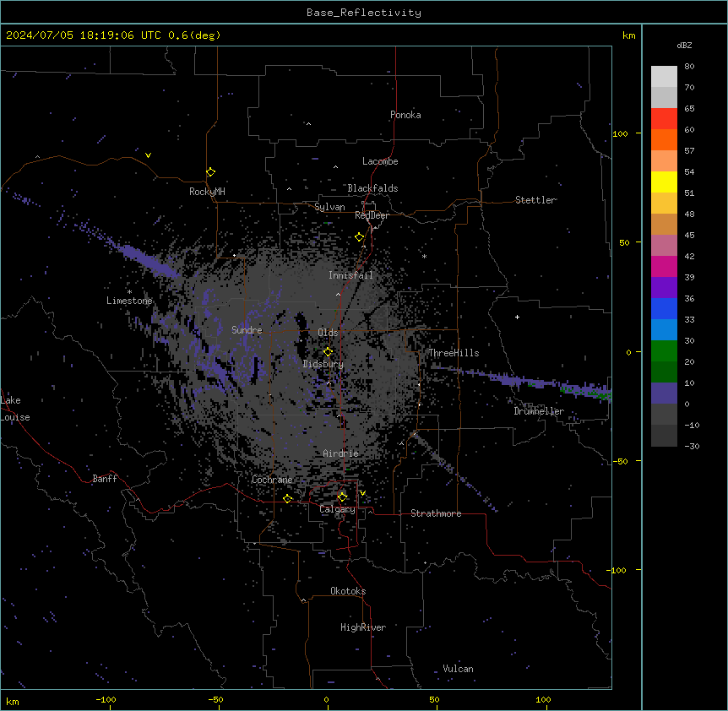Click the yellow marker beside Didsbury
The height and width of the screenshot is (711, 728).
point(328,352)
